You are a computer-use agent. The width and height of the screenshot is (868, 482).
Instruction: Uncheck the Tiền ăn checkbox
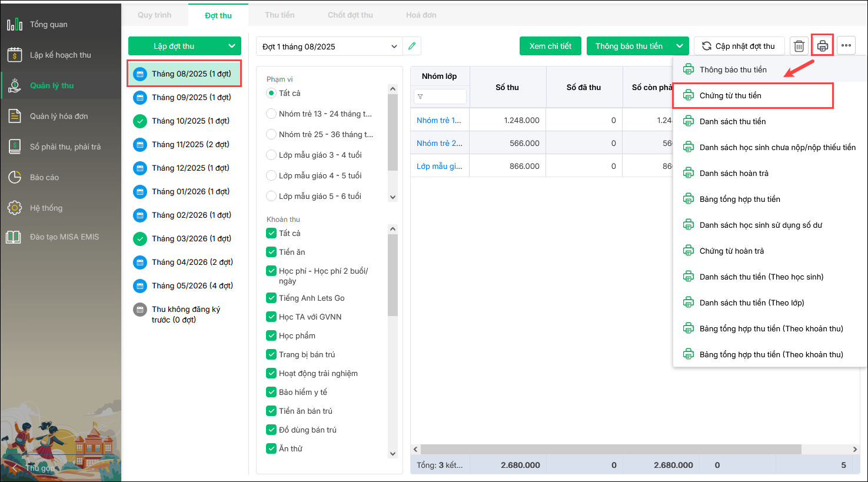(x=271, y=252)
